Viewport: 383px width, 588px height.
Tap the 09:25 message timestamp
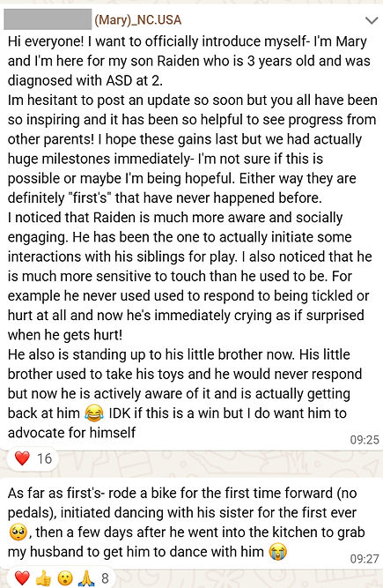365,440
